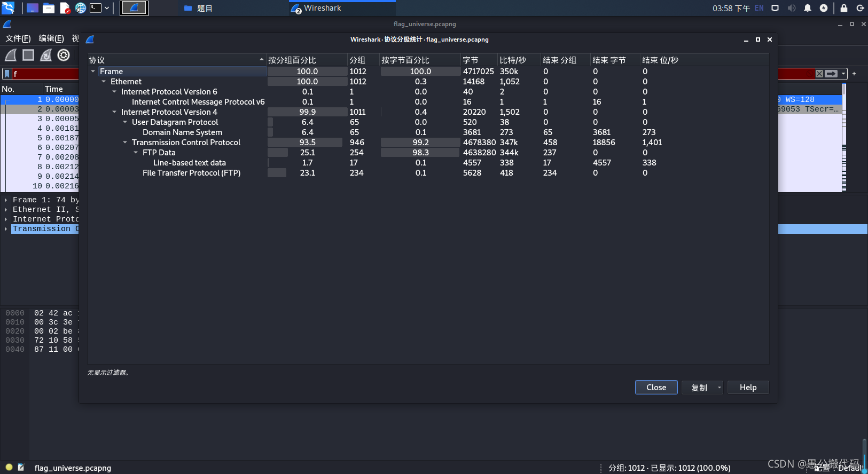The height and width of the screenshot is (474, 868).
Task: Sort by 按字节百分比 column header
Action: pyautogui.click(x=420, y=60)
